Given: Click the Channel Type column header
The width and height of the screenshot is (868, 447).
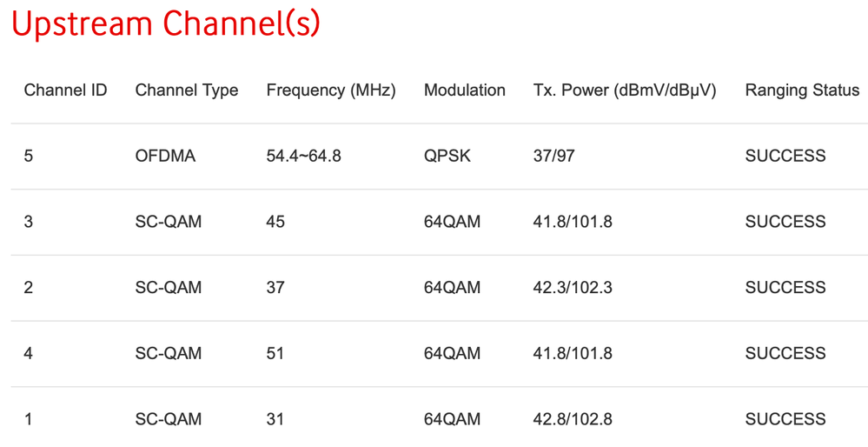Looking at the screenshot, I should click(186, 90).
